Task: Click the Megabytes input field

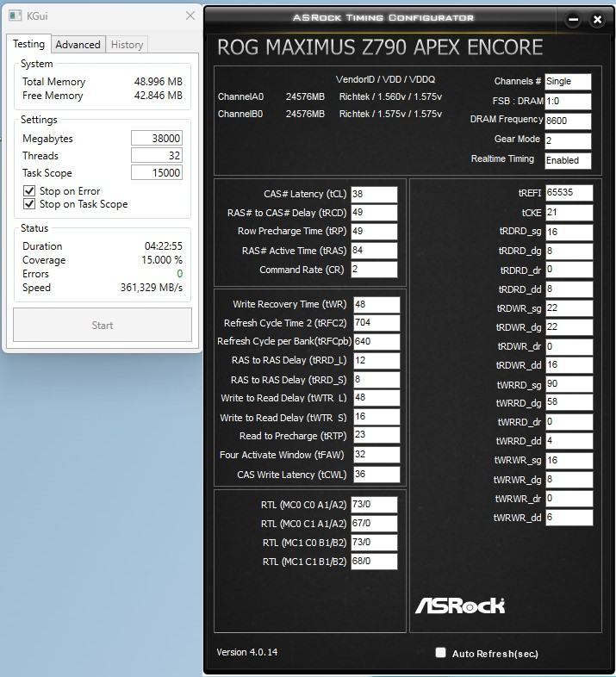Action: [x=157, y=138]
